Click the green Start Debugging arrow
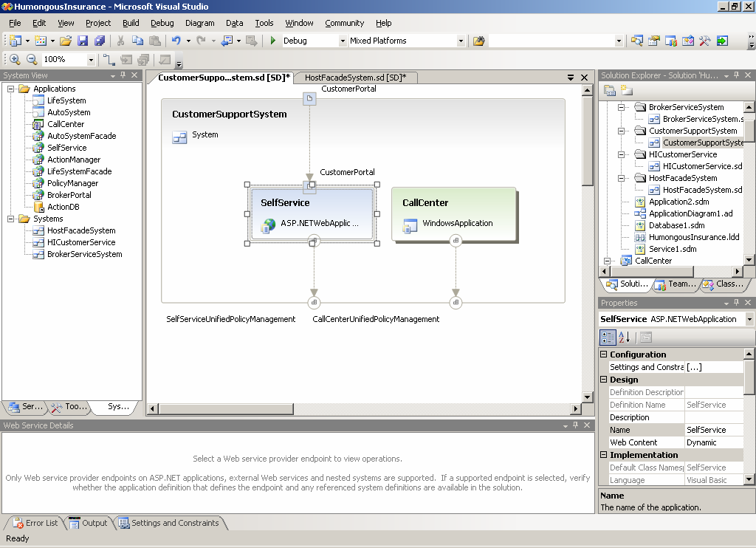Screen dimensions: 756x548 (x=273, y=41)
